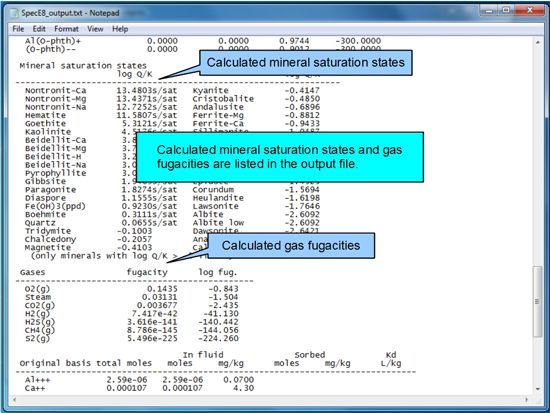
Task: Click the 'Kd' column header
Action: [x=391, y=355]
